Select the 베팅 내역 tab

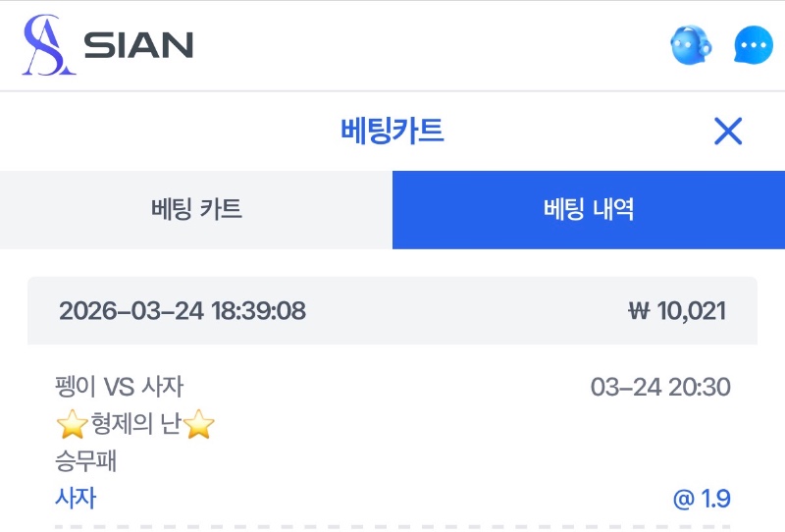click(x=589, y=209)
